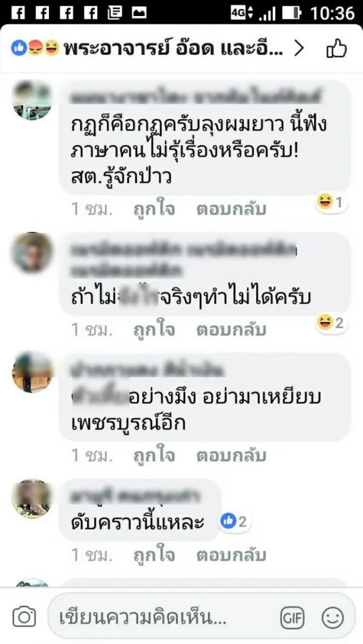Reply to ดับคราวนี้แหละ comment
363x644 pixels.
click(x=231, y=555)
